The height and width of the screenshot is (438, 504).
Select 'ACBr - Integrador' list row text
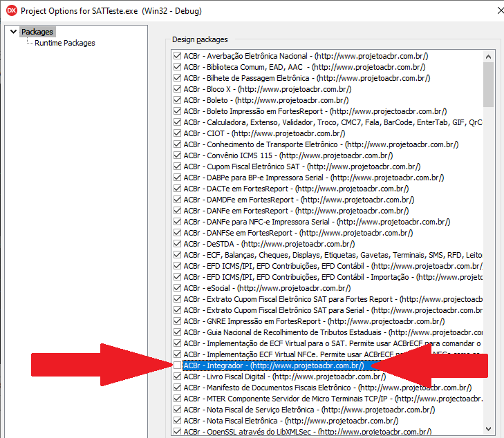pos(274,365)
